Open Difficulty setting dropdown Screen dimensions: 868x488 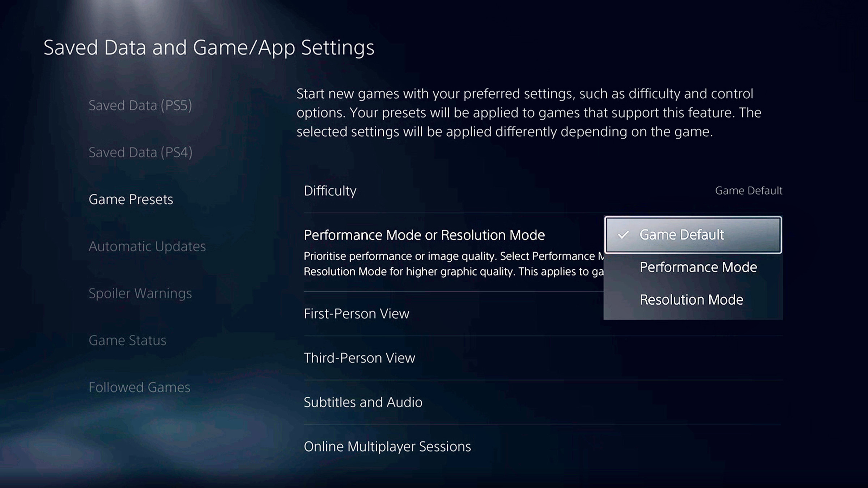[x=748, y=190]
